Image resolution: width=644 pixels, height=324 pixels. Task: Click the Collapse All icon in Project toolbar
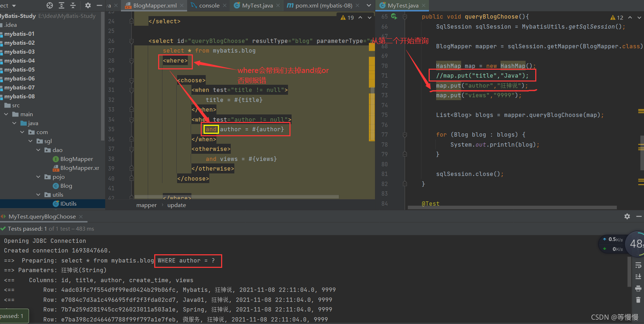(73, 5)
